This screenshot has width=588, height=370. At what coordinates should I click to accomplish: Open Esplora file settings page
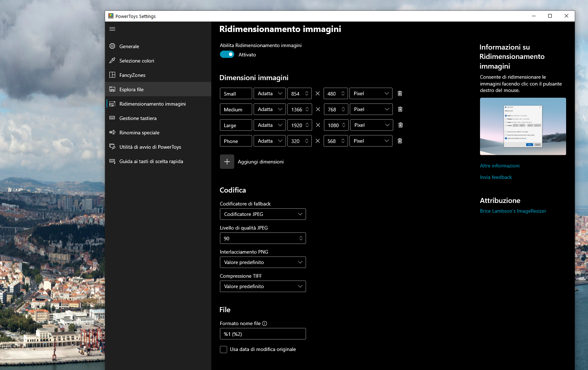[158, 89]
